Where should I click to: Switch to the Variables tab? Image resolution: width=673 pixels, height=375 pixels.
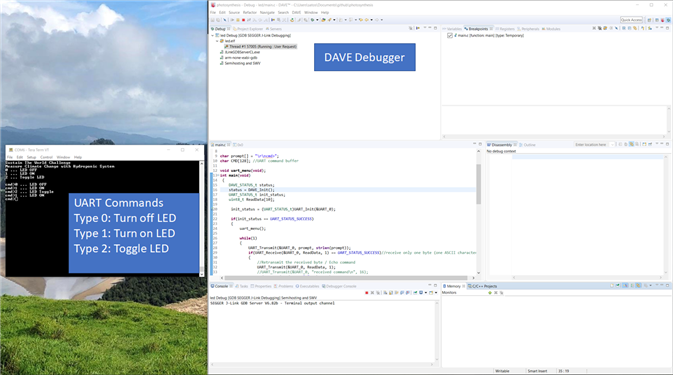(452, 29)
